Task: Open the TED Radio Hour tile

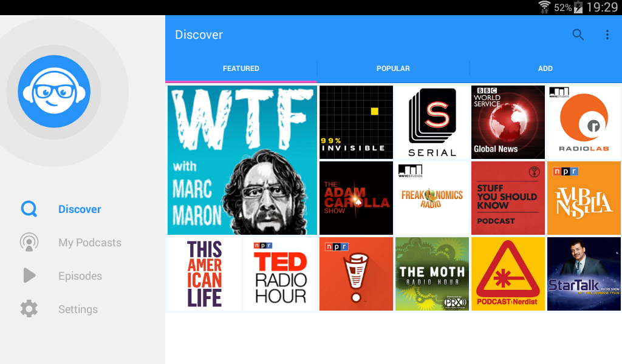Action: [x=281, y=274]
